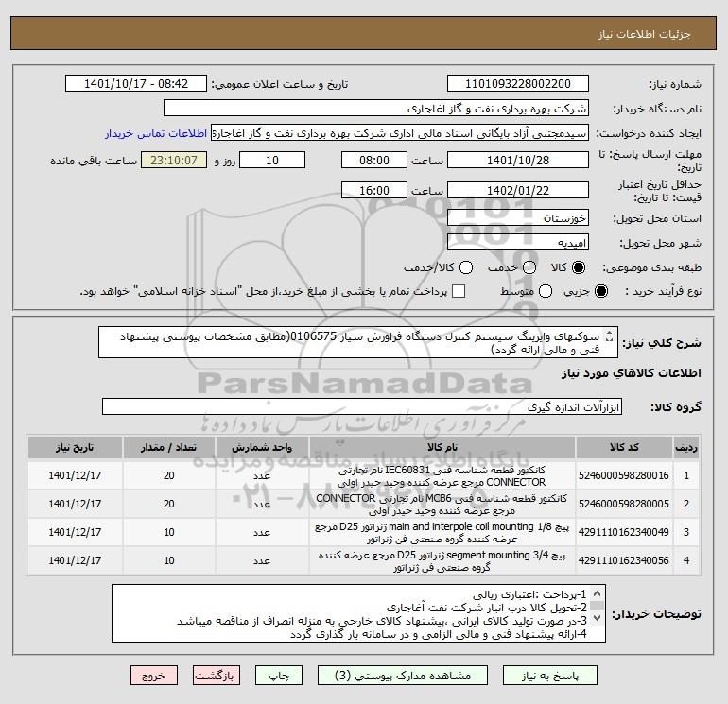Click the چاپ print button
Screen dimensions: 728x704
point(279,676)
